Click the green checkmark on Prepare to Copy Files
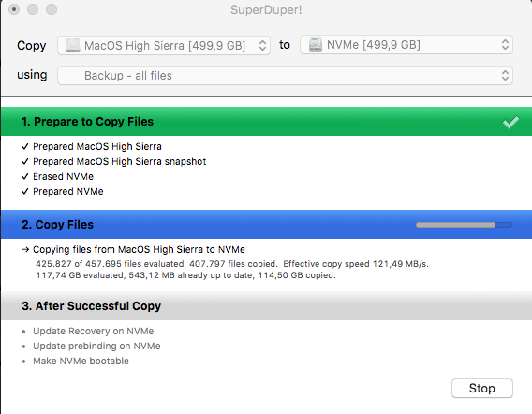Image resolution: width=532 pixels, height=414 pixels. [x=510, y=122]
